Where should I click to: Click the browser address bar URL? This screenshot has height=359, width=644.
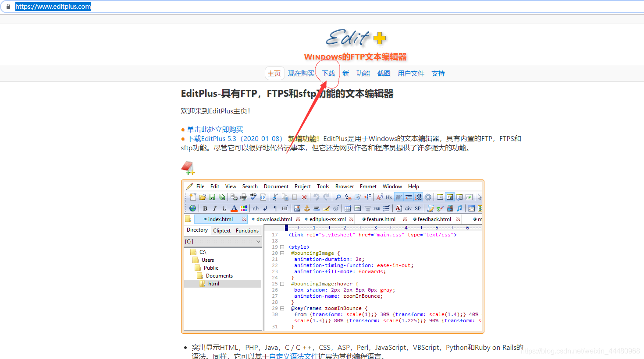53,7
